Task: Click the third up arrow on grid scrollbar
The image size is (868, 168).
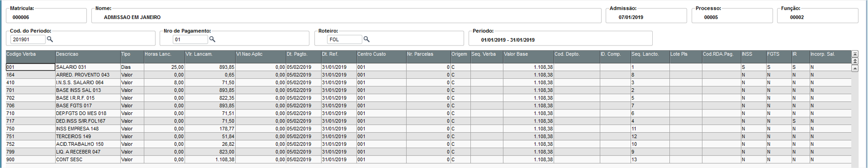Action: [855, 68]
